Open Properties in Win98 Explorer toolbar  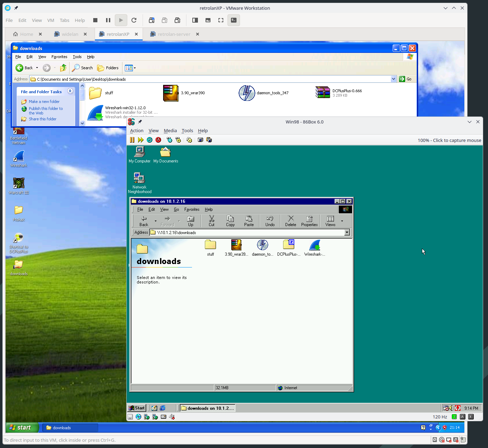tap(310, 221)
